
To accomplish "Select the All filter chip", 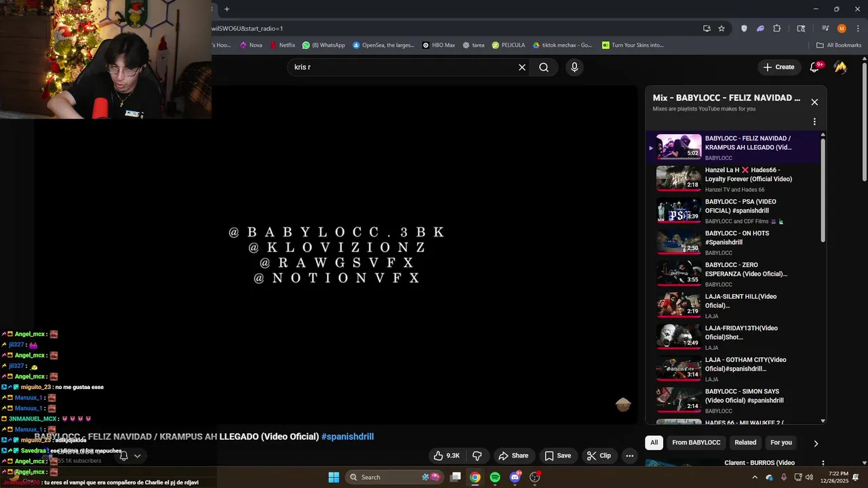I will [x=654, y=443].
